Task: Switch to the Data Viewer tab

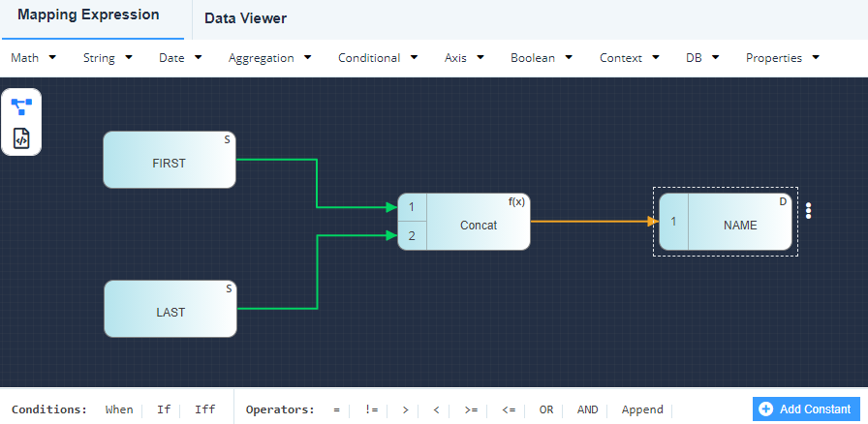Action: pos(245,18)
